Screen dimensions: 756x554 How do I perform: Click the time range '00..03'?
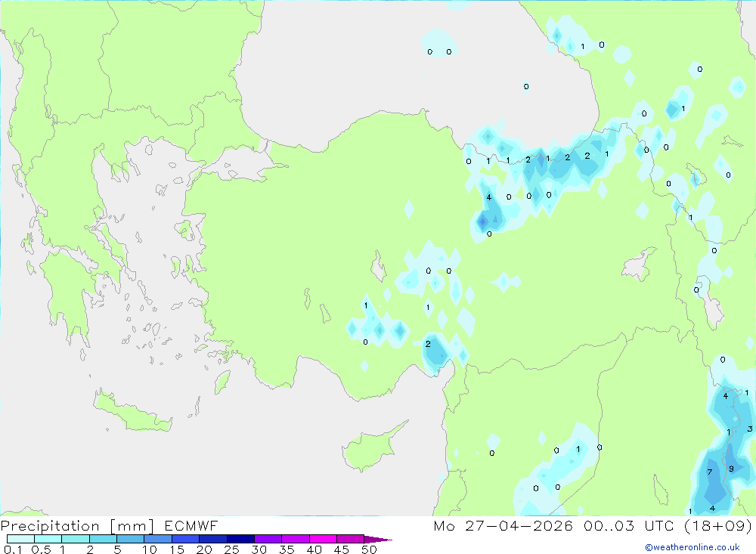point(609,525)
